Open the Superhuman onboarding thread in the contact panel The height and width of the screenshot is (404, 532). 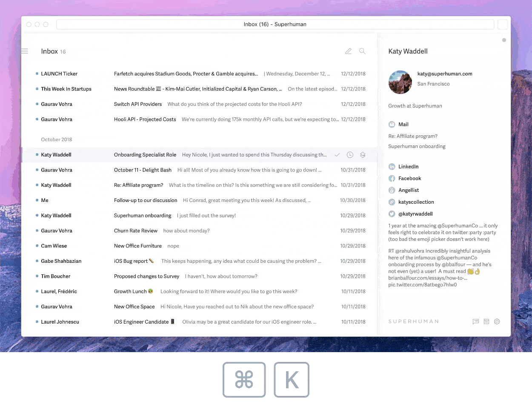click(417, 146)
